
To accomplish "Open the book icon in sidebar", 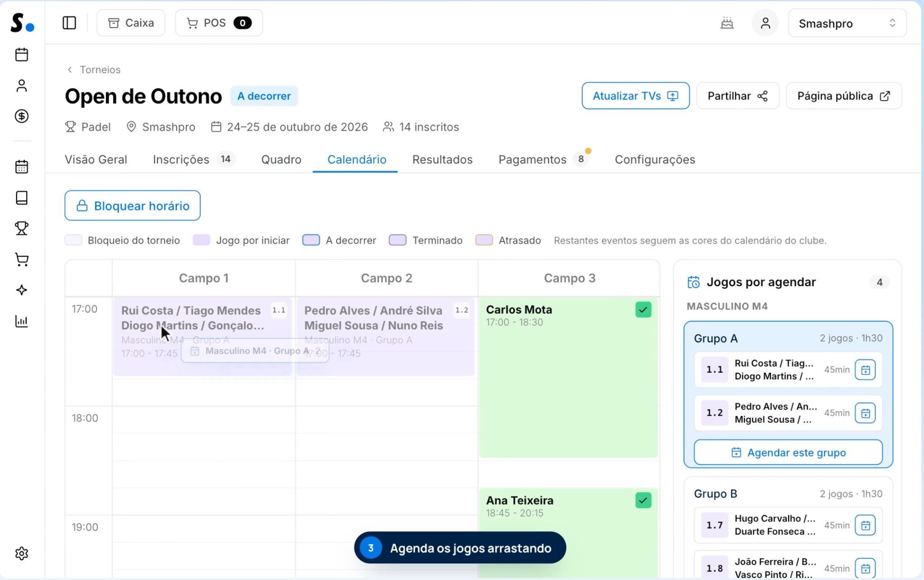I will pos(22,198).
